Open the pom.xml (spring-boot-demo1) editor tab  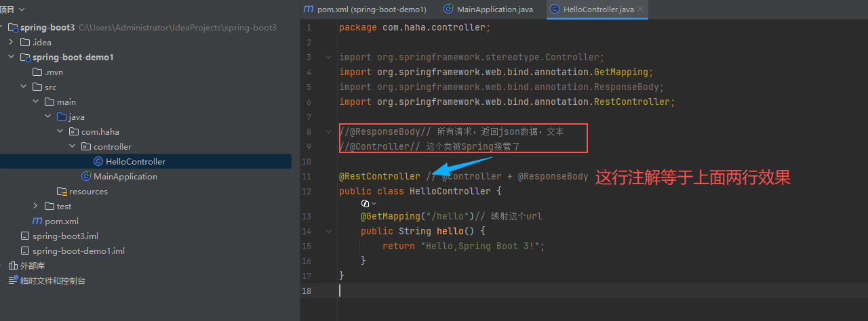pyautogui.click(x=365, y=9)
